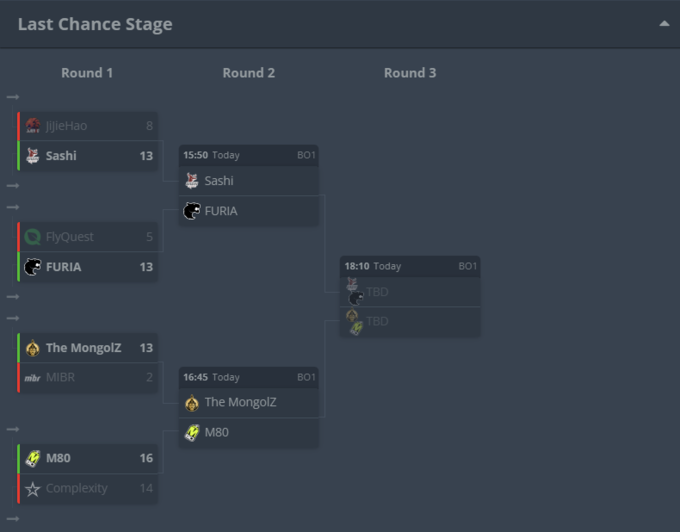Click the Round 2 column heading
This screenshot has height=532, width=680.
[249, 73]
